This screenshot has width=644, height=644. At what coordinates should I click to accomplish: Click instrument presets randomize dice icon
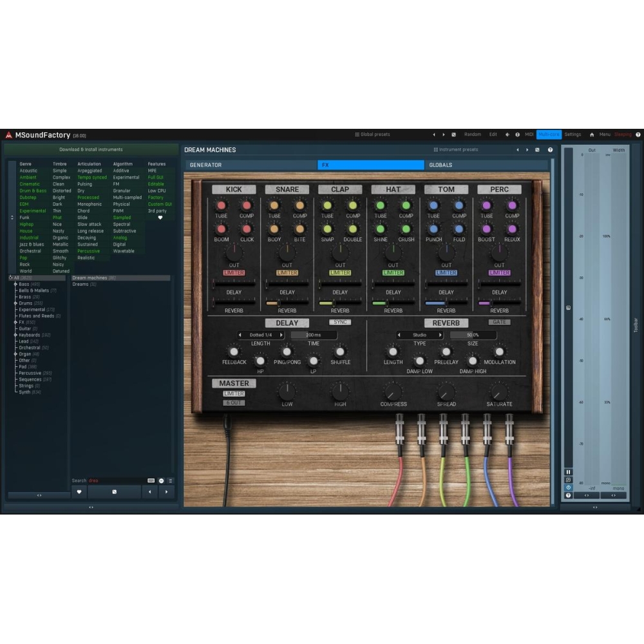click(537, 150)
